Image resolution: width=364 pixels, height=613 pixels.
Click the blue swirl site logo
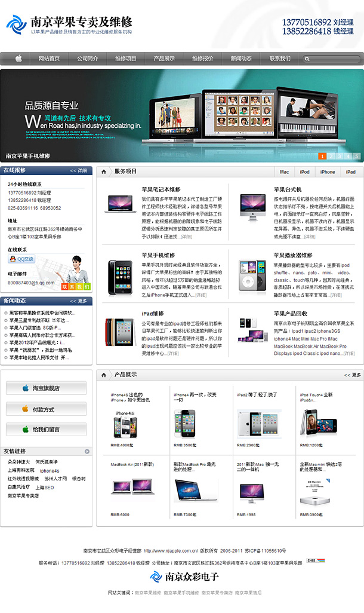(16, 24)
